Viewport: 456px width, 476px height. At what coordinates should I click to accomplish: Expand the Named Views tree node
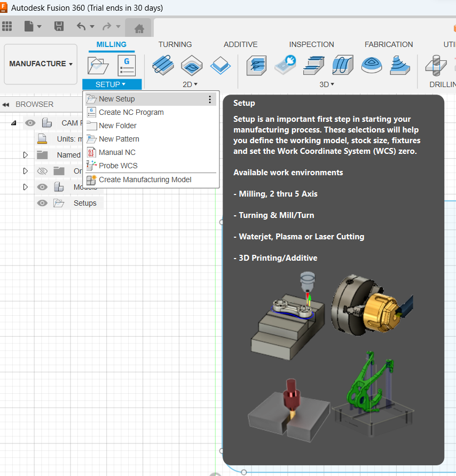[26, 155]
